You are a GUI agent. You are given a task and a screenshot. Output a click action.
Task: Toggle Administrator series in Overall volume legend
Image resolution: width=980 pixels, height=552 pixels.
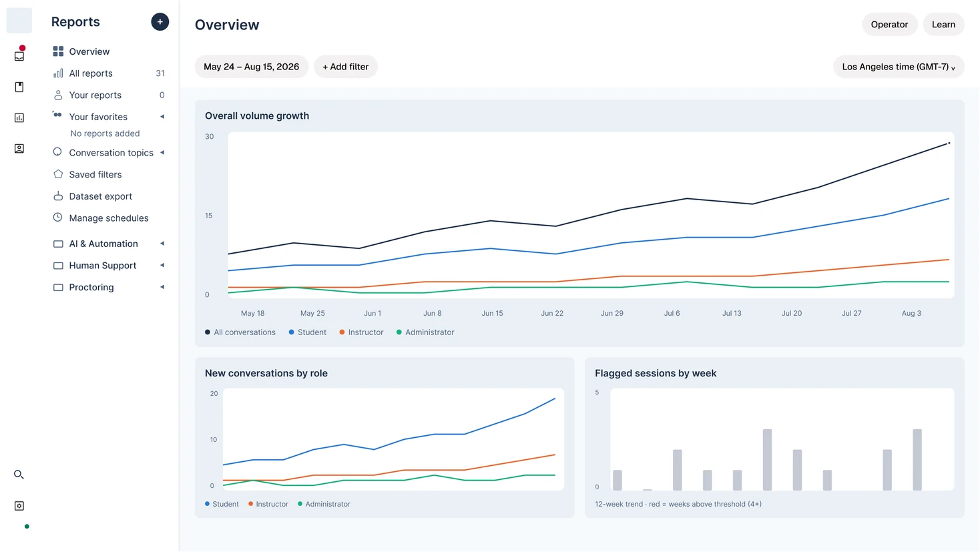tap(425, 332)
